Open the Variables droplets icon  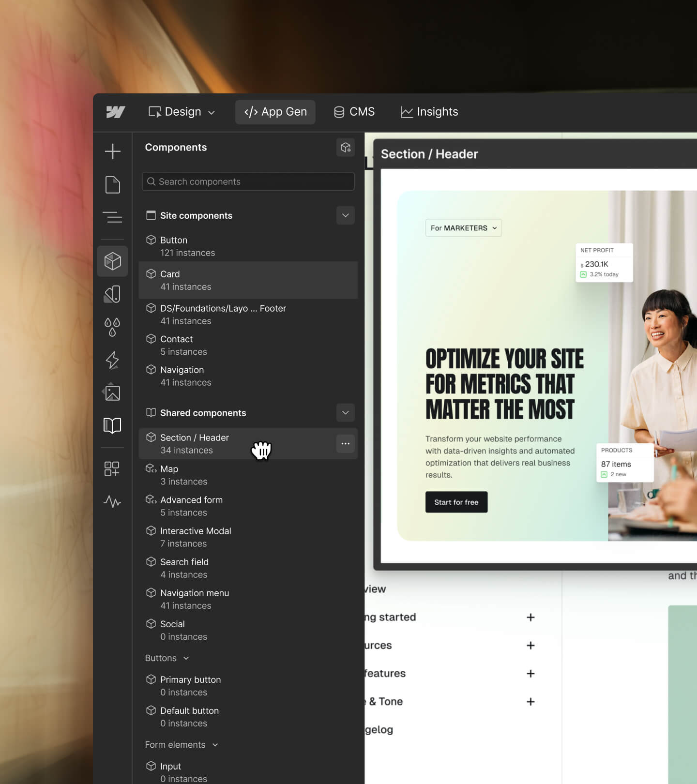[112, 327]
